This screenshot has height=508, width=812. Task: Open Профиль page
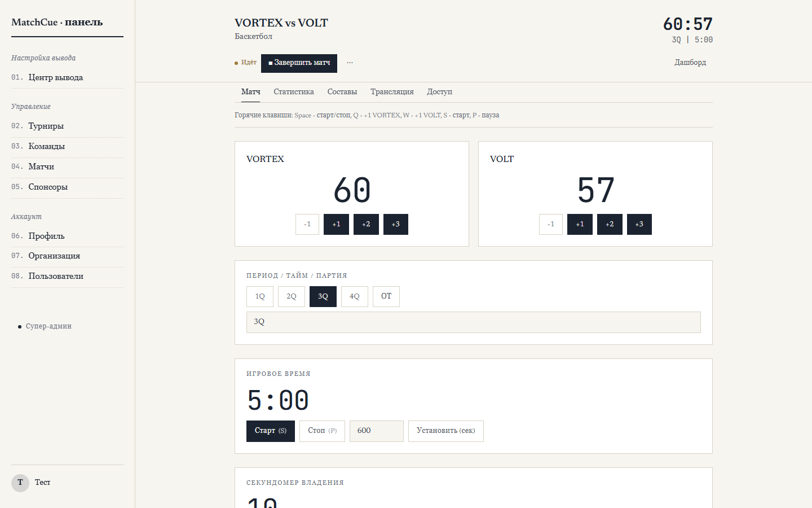click(x=67, y=236)
